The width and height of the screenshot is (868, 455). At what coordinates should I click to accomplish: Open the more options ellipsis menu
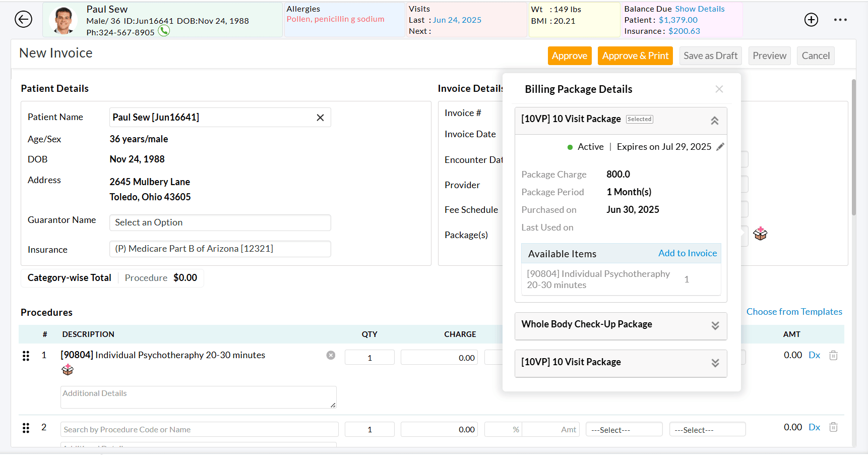(840, 20)
